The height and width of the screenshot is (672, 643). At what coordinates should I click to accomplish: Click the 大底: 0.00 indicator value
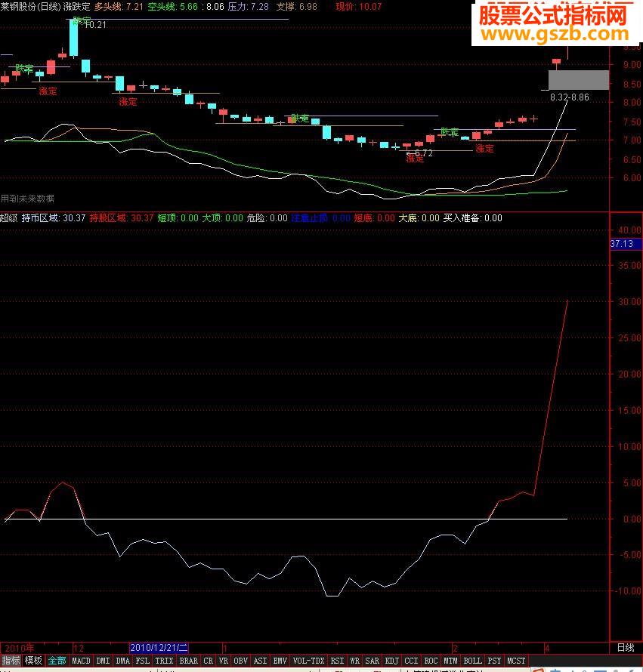pos(419,218)
